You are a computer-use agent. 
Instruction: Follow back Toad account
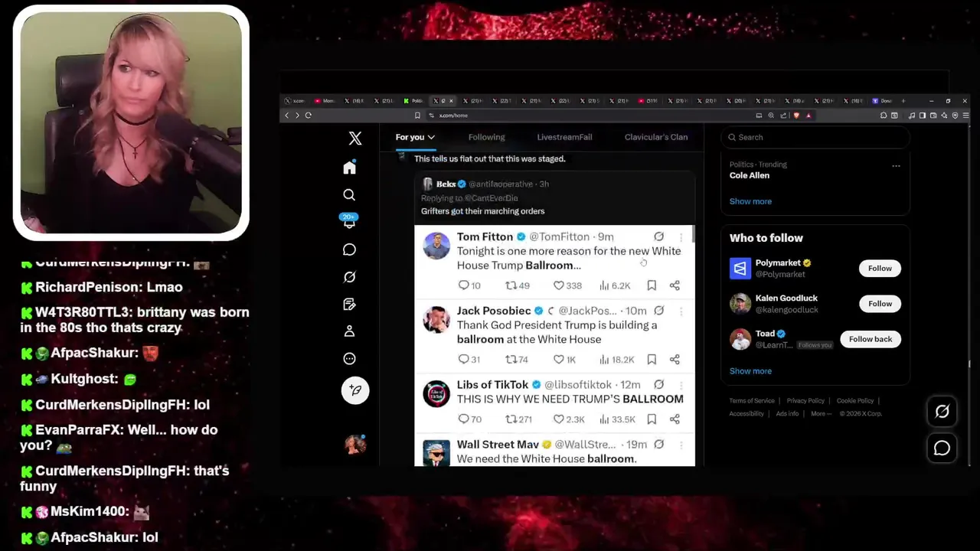coord(871,339)
